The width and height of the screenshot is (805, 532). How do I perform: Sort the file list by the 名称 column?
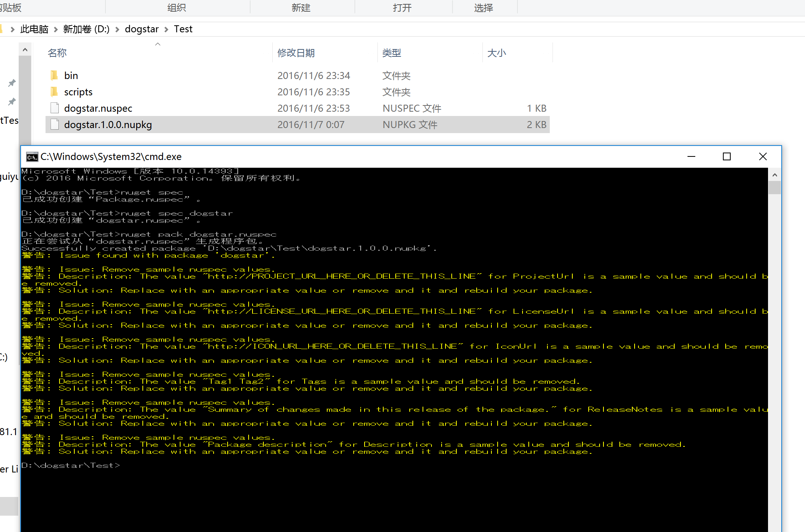click(x=57, y=53)
